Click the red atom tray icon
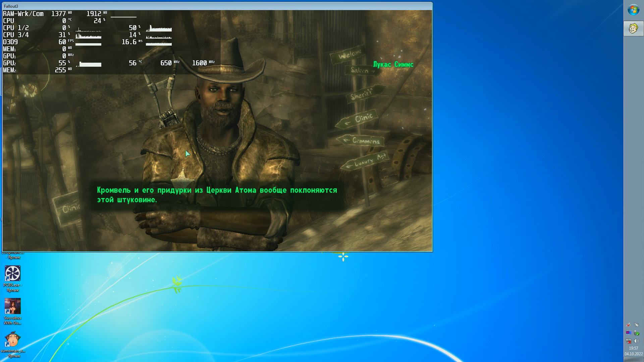 tap(629, 325)
